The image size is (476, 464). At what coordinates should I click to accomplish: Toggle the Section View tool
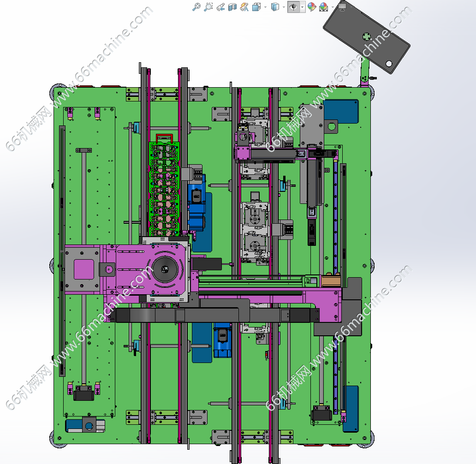[232, 7]
